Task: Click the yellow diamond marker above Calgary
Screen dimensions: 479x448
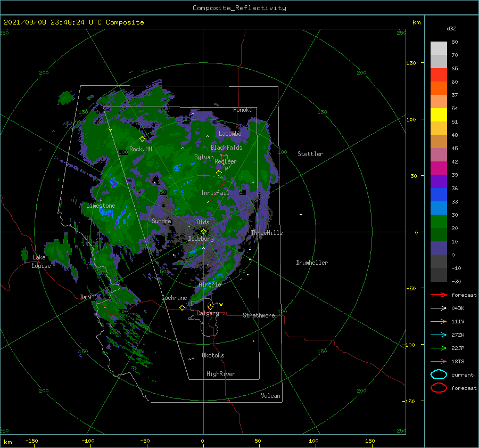Action: click(210, 307)
